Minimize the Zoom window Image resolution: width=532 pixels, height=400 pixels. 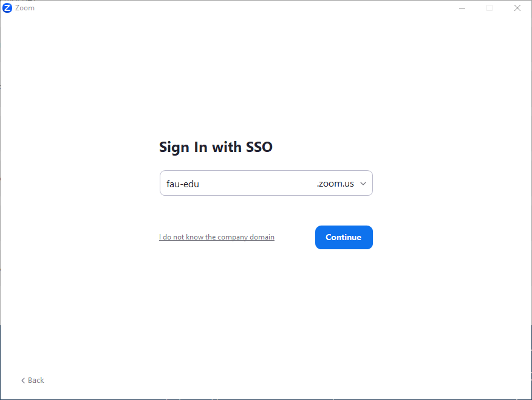pyautogui.click(x=462, y=8)
